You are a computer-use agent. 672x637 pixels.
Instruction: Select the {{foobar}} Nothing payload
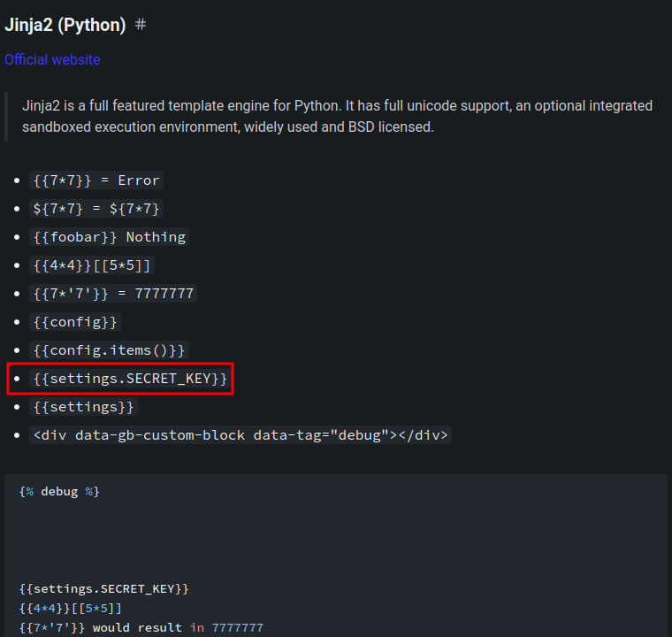click(110, 237)
